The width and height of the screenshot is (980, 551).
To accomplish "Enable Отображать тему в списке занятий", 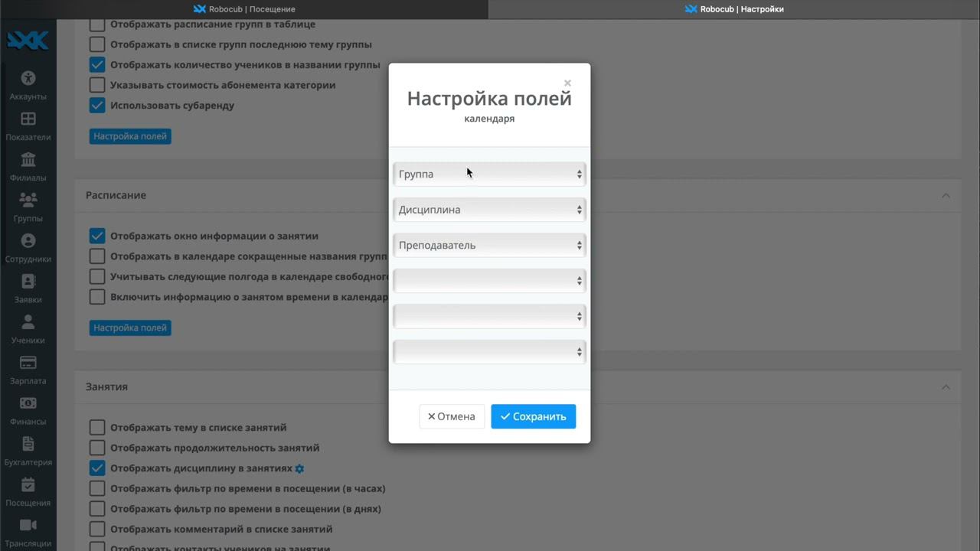I will (97, 428).
